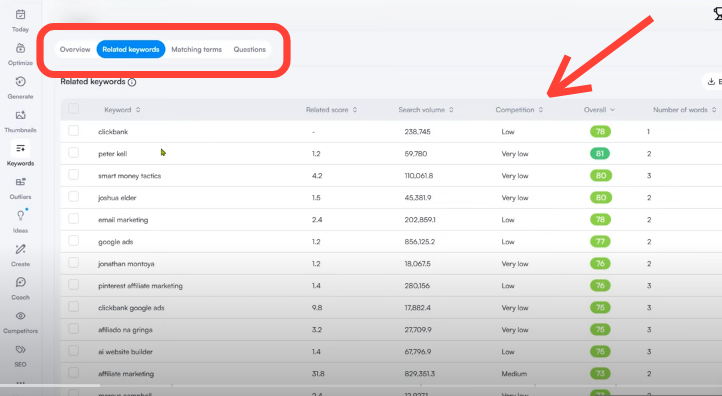Click the export download icon
The image size is (722, 396).
click(x=711, y=82)
